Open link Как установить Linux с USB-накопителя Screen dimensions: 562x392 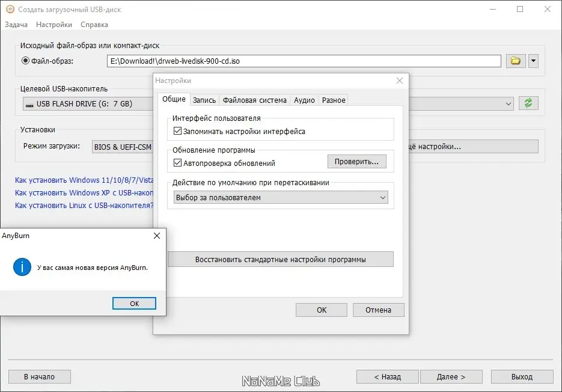(84, 206)
